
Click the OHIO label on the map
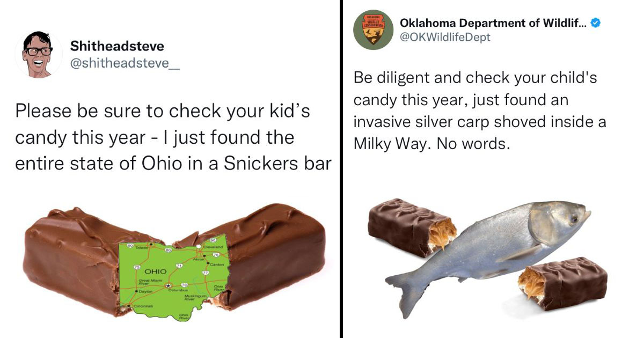[156, 271]
